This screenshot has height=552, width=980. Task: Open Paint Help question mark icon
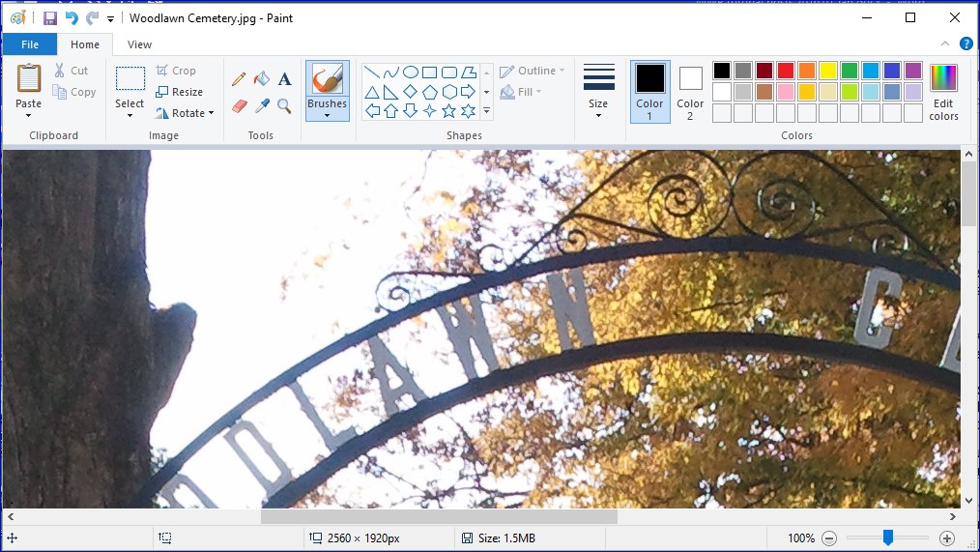click(966, 44)
